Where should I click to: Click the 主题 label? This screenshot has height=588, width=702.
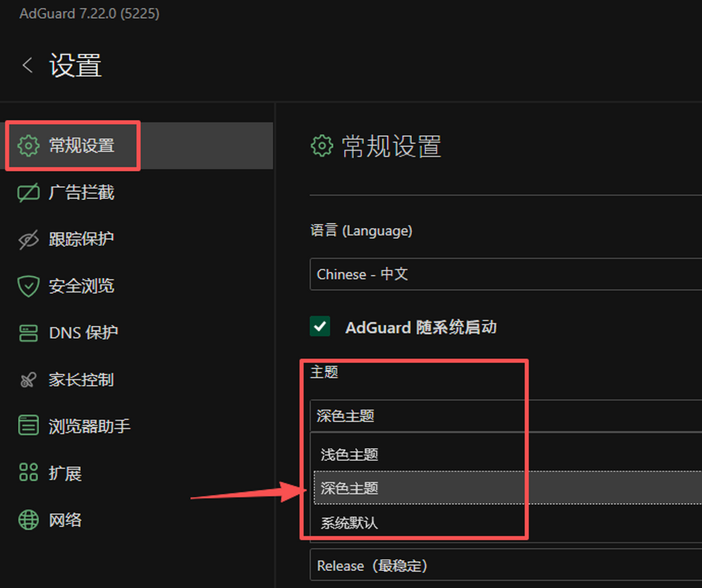324,372
